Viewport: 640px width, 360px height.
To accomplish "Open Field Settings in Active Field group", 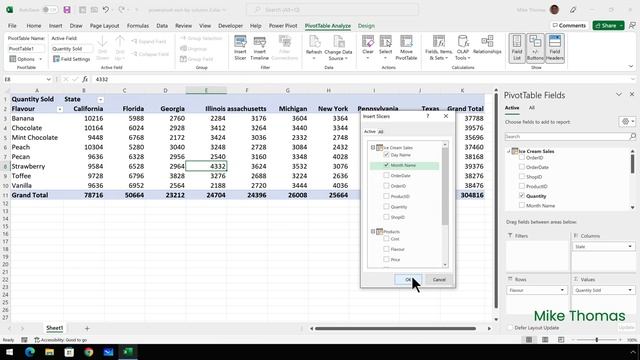I will coord(71,59).
